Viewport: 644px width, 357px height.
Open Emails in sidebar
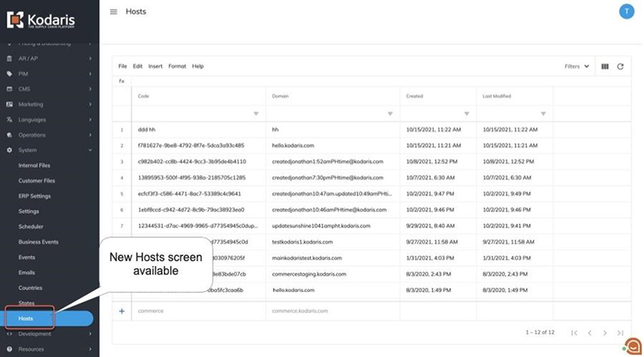[x=26, y=273]
